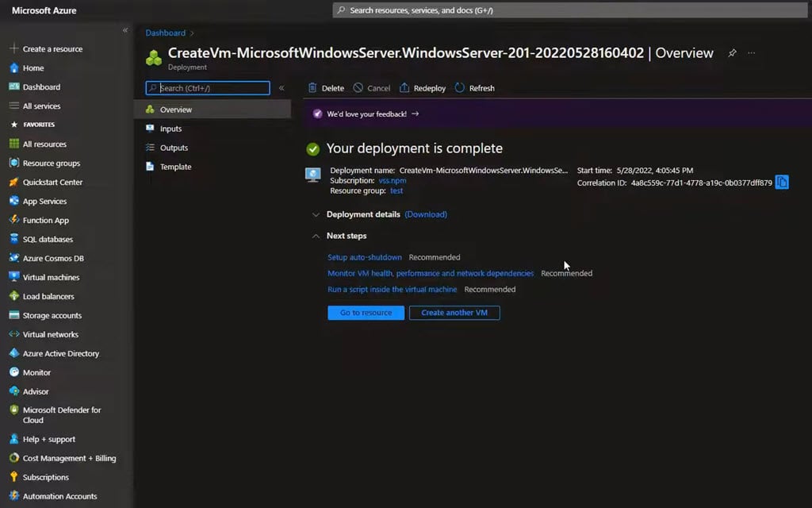Click the deployment menu Search (Ctrl+/) box
The image size is (812, 508).
pos(208,88)
